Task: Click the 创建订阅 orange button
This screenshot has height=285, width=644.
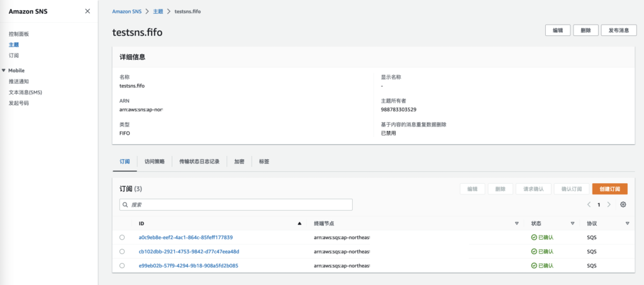Action: pos(610,189)
